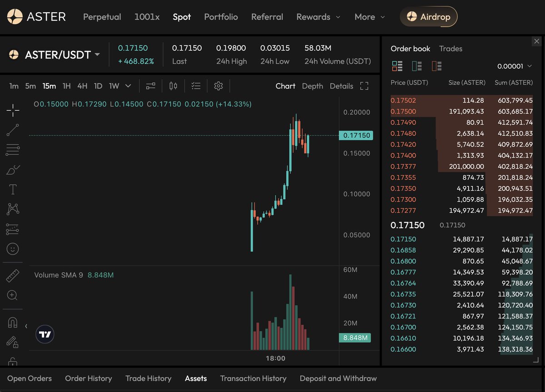The width and height of the screenshot is (545, 392).
Task: Activate the magnet snapping tool
Action: 12,322
